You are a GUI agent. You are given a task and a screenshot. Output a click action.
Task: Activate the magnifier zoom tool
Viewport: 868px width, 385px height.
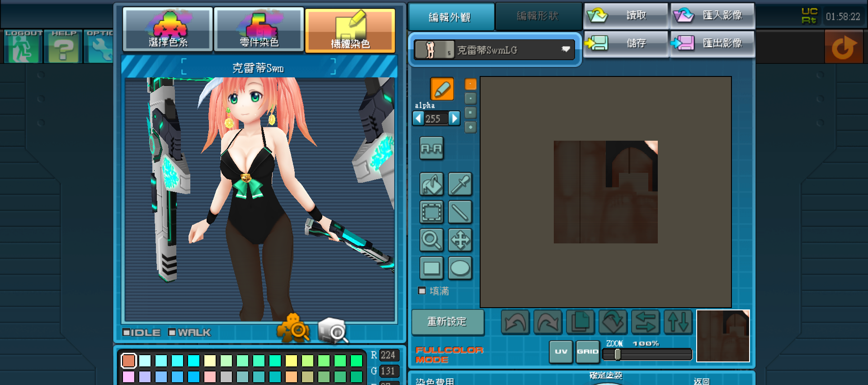pyautogui.click(x=432, y=240)
